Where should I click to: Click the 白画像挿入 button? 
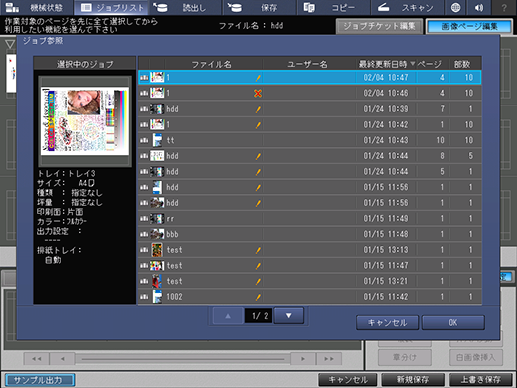[x=475, y=357]
